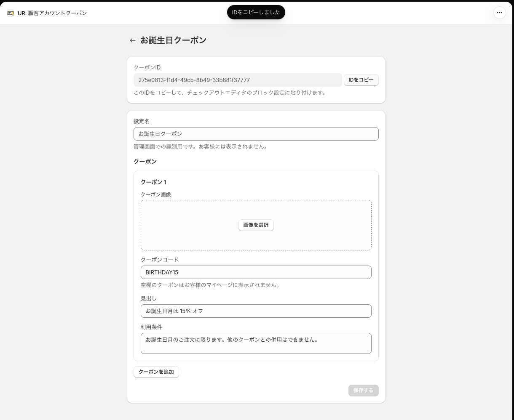
Task: Click the UR app icon in header
Action: (11, 13)
